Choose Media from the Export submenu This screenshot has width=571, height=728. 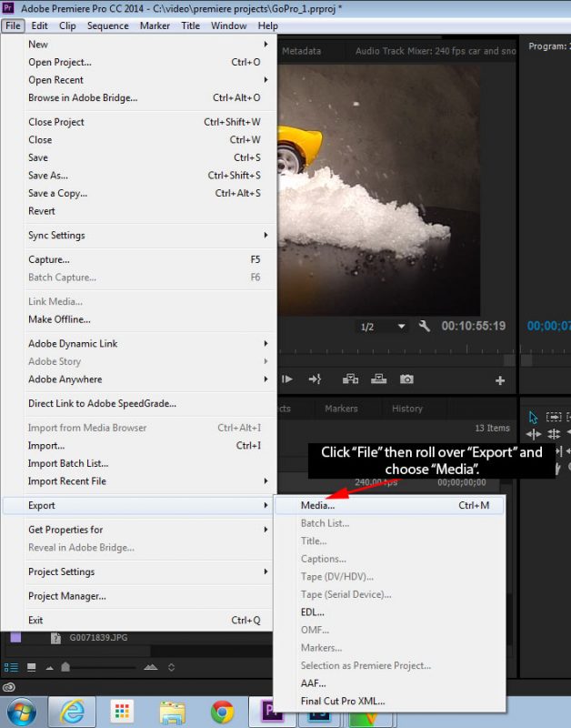coord(318,505)
